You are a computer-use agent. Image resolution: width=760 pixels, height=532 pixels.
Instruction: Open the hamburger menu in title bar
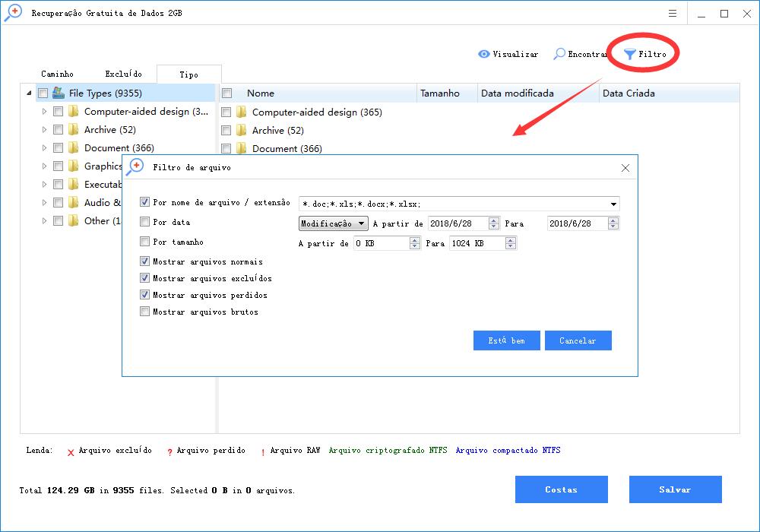tap(673, 14)
